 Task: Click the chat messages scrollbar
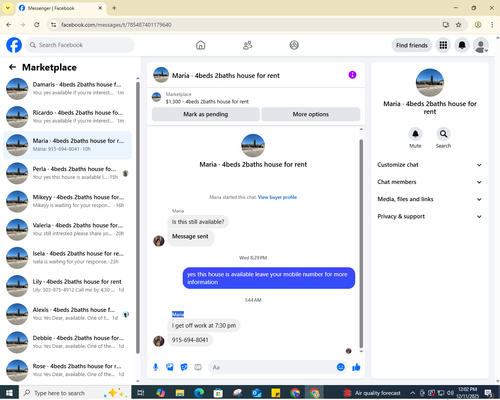361,243
